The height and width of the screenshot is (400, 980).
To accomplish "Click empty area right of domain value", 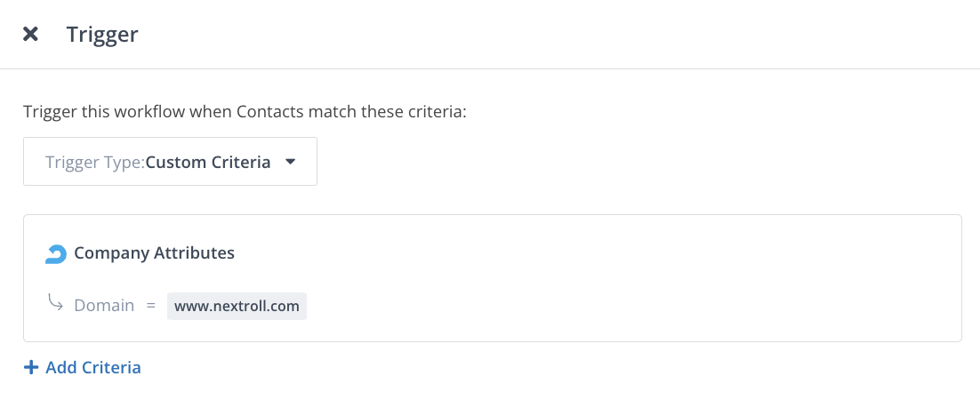I will click(623, 306).
